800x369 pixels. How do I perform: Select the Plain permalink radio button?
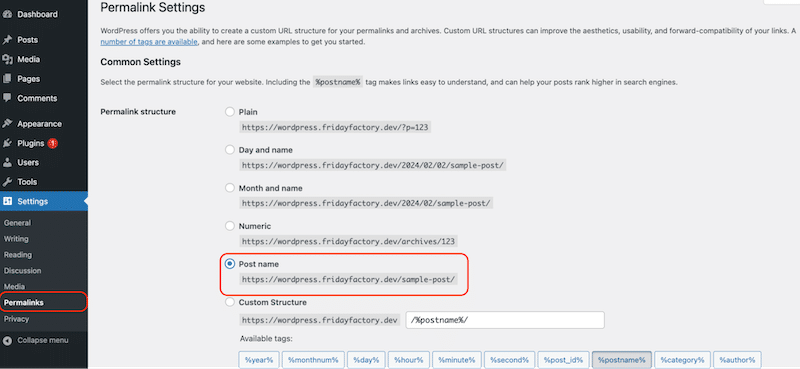(x=230, y=112)
